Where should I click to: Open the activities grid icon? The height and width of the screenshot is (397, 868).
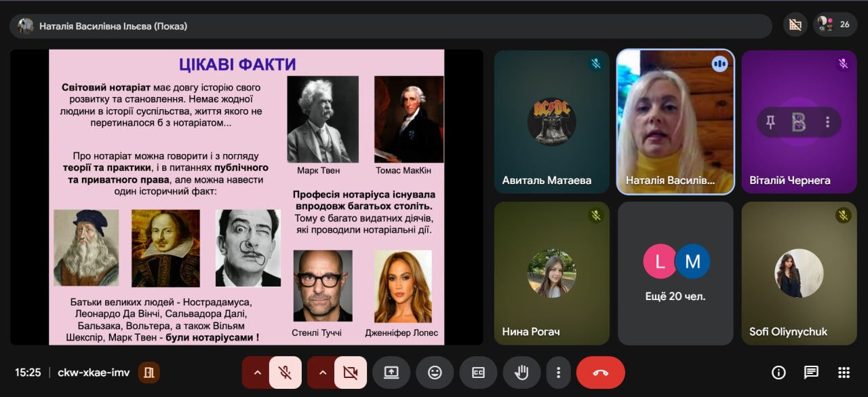[x=844, y=373]
